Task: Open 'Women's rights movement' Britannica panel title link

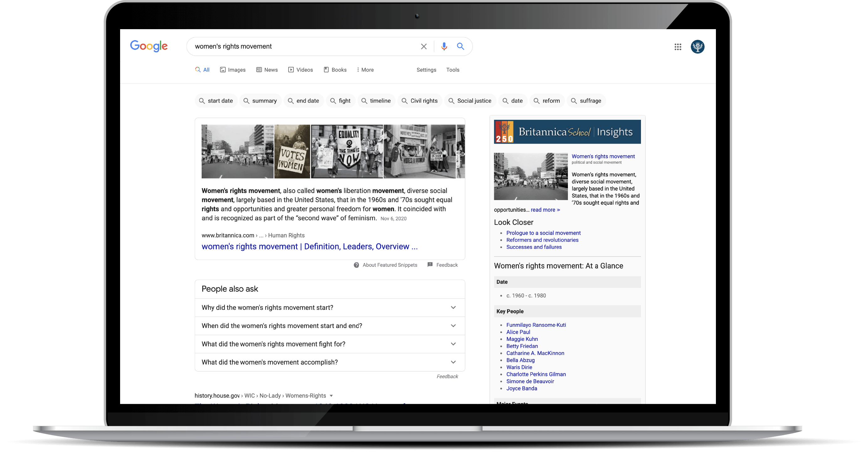Action: click(603, 156)
